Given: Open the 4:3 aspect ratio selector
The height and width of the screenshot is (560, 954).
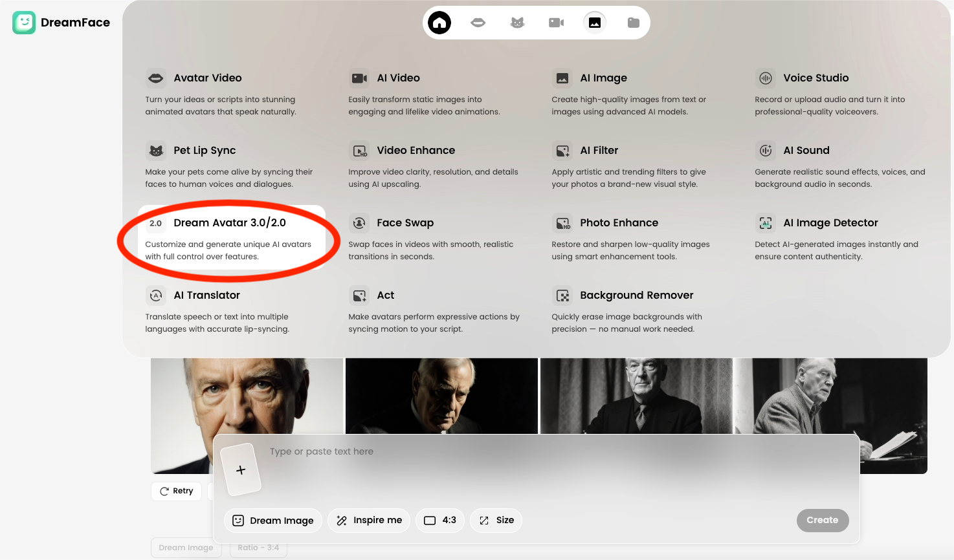Looking at the screenshot, I should [440, 520].
